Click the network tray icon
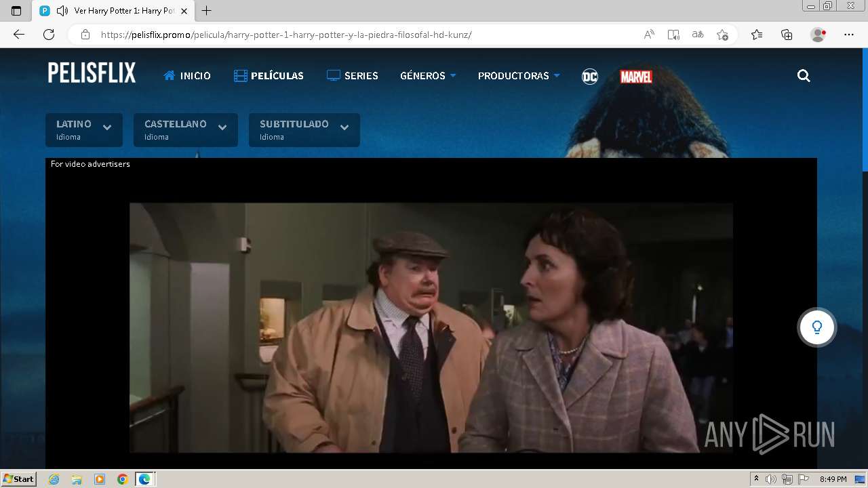 point(787,479)
